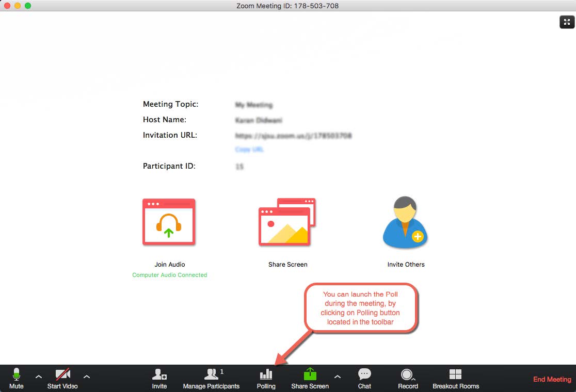Screen dimensions: 576x392
Task: Enter fullscreen with the expand icon
Action: pos(567,22)
